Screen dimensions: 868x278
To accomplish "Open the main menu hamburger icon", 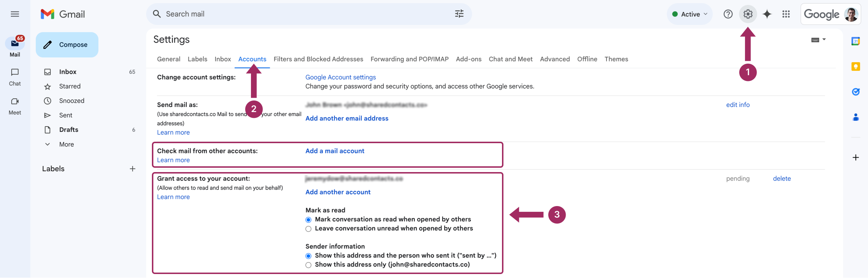I will click(x=15, y=14).
